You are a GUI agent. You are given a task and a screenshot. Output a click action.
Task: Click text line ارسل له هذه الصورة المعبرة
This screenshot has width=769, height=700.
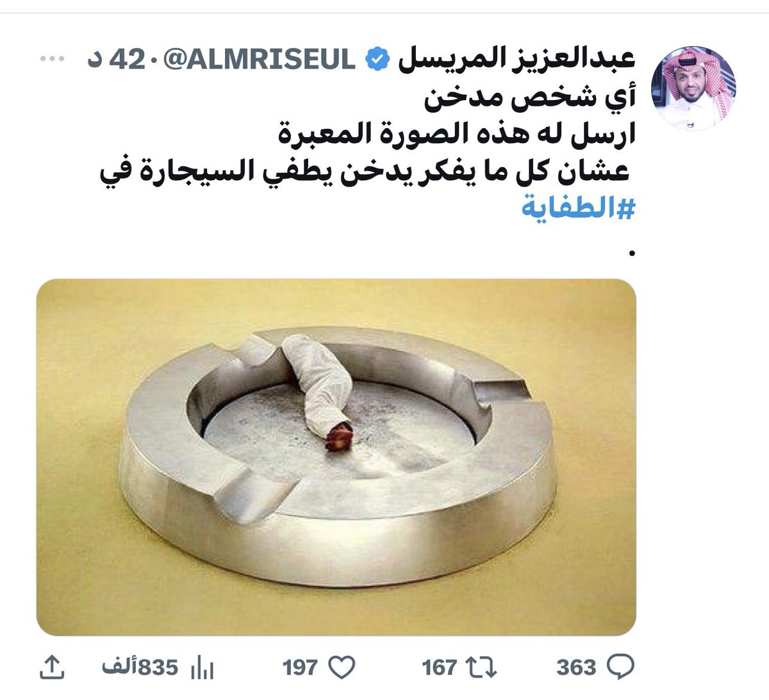click(453, 135)
